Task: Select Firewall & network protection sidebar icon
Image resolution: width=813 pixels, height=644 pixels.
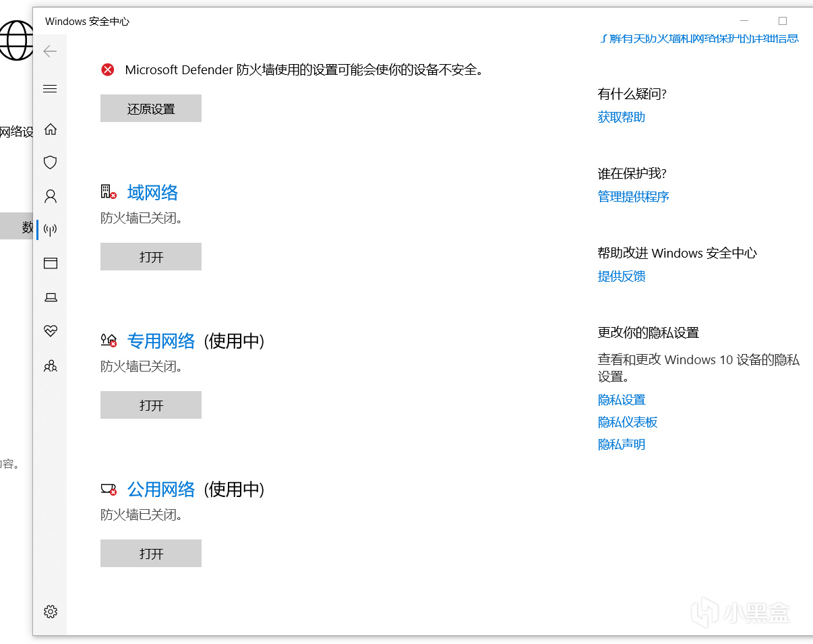Action: click(50, 230)
